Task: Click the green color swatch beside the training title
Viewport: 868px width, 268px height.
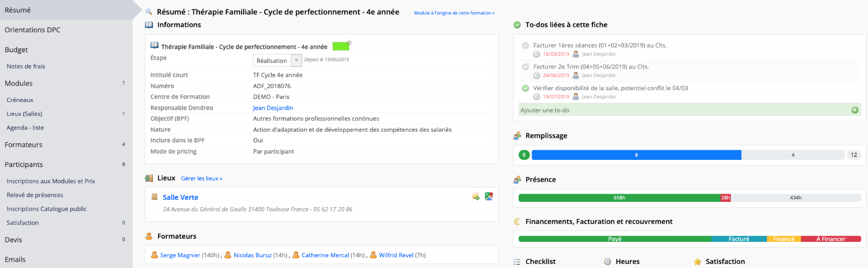Action: (340, 47)
